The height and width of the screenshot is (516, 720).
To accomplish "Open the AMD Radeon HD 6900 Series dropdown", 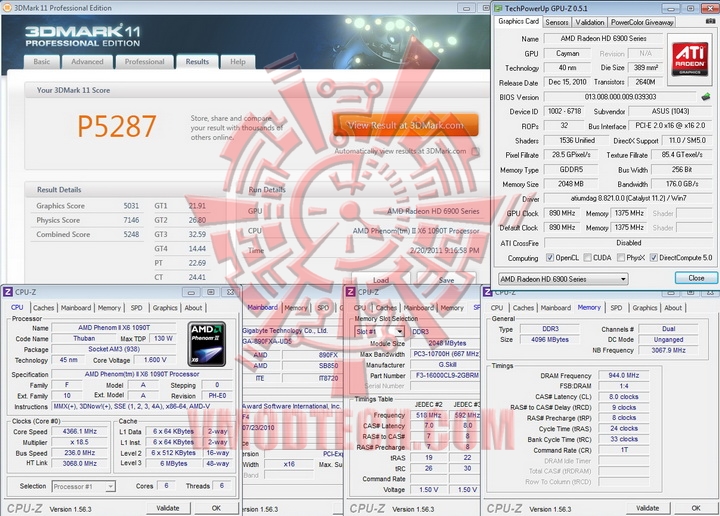I will click(x=563, y=279).
